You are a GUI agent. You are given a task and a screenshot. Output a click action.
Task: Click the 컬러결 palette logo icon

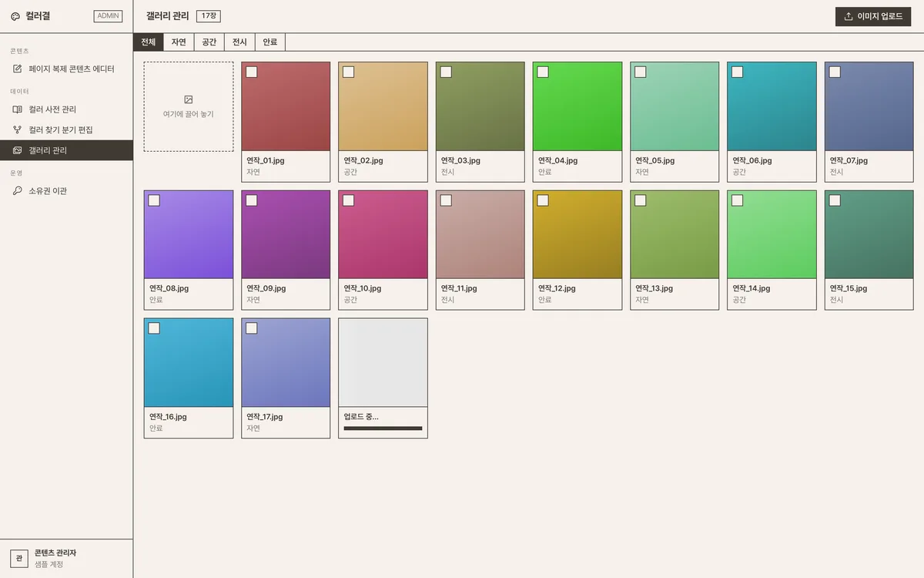15,16
